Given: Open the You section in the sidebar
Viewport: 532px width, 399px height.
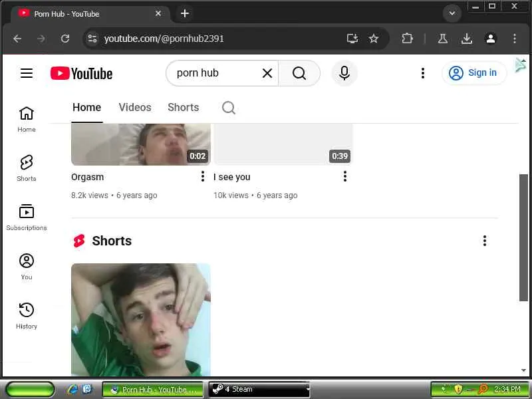Looking at the screenshot, I should coord(27,267).
